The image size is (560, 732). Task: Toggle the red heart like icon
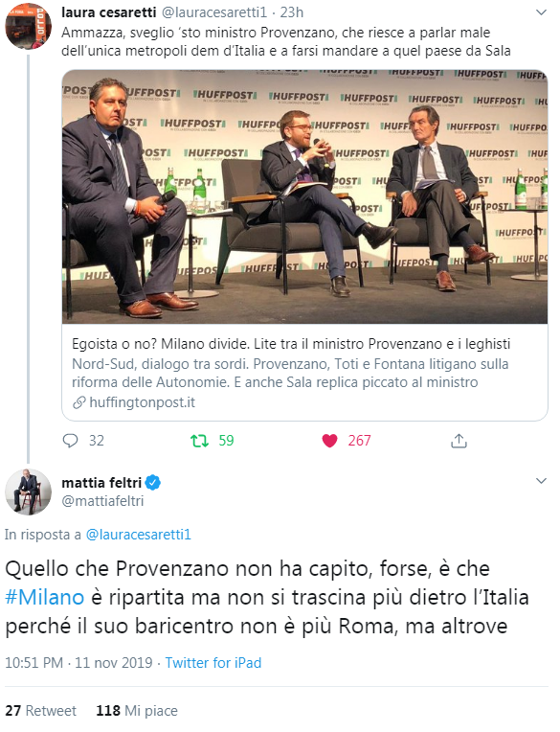tap(329, 440)
